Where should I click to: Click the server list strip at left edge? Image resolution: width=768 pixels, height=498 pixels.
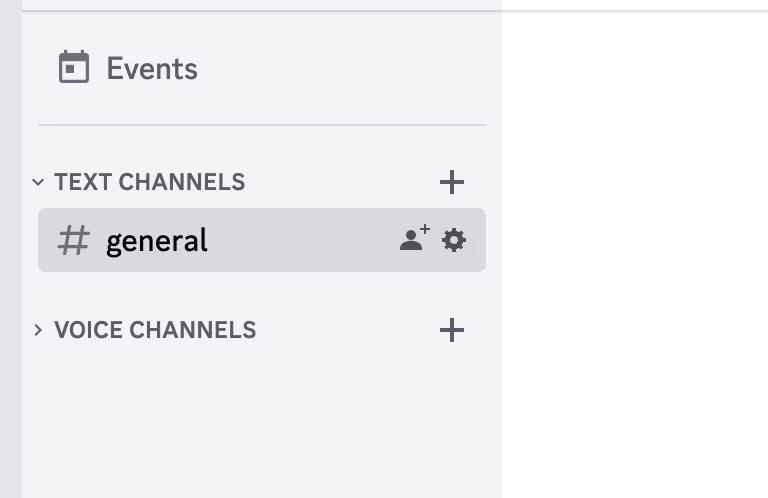10,250
